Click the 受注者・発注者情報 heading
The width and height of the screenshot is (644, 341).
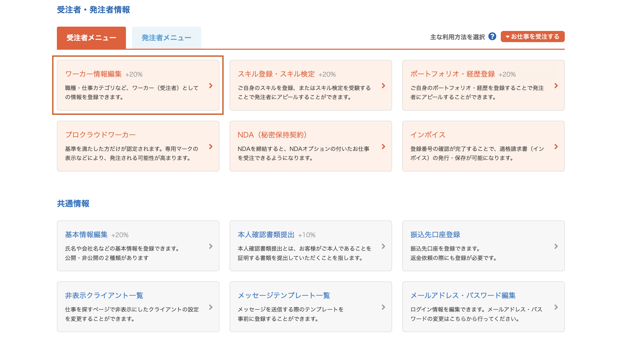coord(93,10)
